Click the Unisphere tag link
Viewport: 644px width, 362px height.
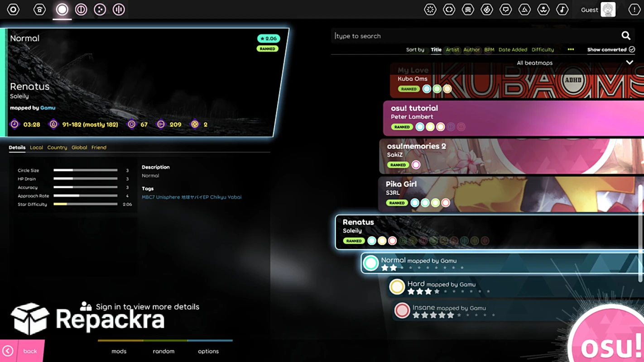(168, 197)
